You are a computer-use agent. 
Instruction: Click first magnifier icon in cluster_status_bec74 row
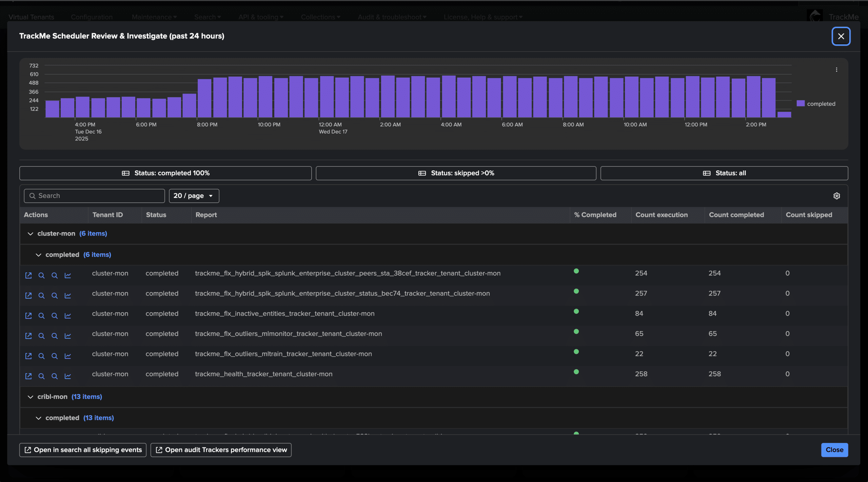coord(41,296)
